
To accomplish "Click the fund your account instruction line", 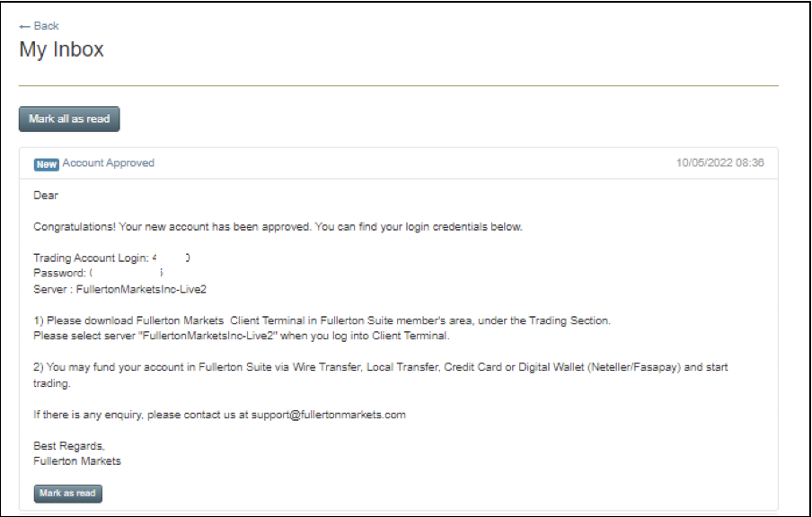I will pyautogui.click(x=381, y=375).
